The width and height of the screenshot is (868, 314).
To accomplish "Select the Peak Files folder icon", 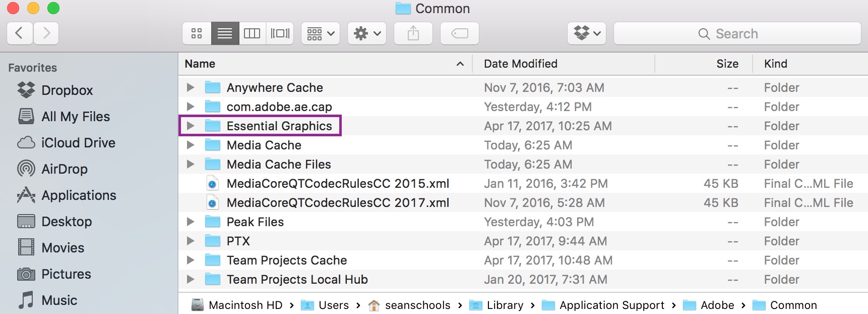I will 213,222.
